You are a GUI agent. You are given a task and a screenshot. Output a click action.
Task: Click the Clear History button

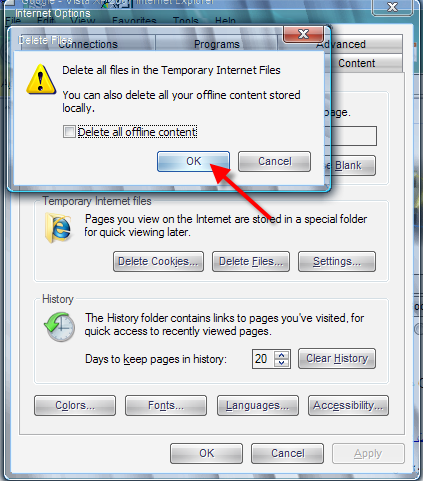337,359
